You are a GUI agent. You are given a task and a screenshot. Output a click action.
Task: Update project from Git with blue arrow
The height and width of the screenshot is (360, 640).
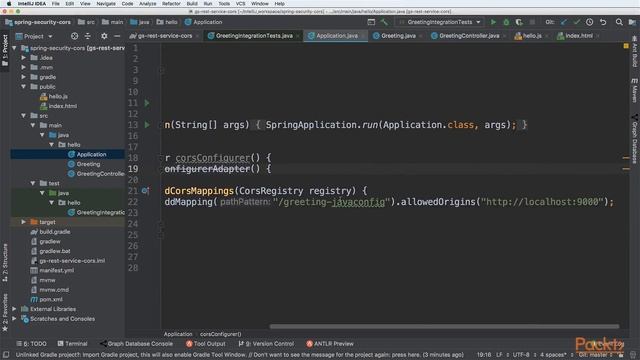[x=564, y=22]
